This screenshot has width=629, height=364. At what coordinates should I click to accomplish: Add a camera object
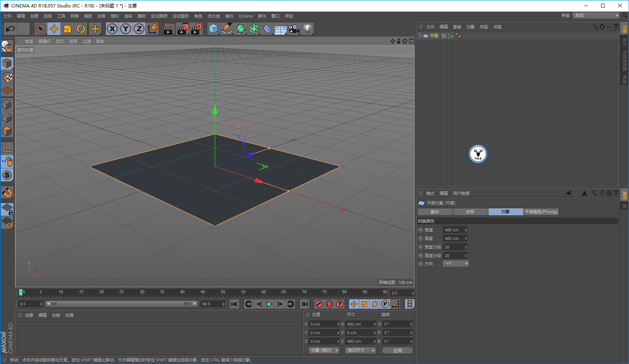coord(294,29)
